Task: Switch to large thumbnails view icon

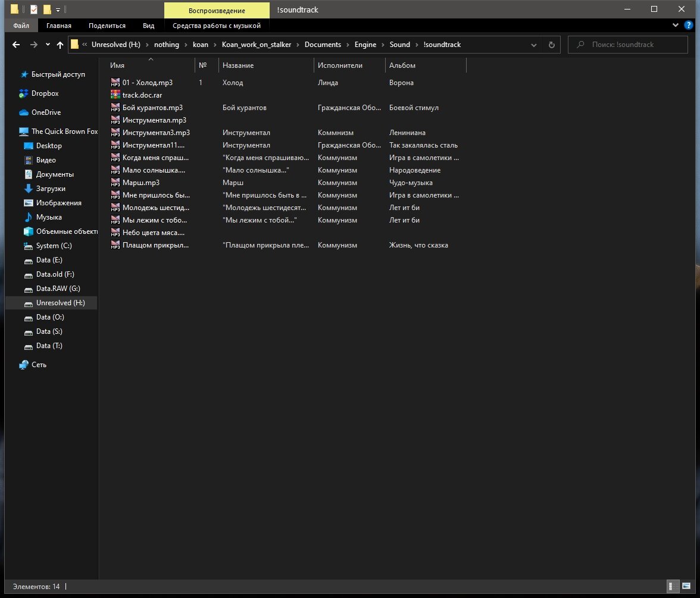Action: [686, 586]
